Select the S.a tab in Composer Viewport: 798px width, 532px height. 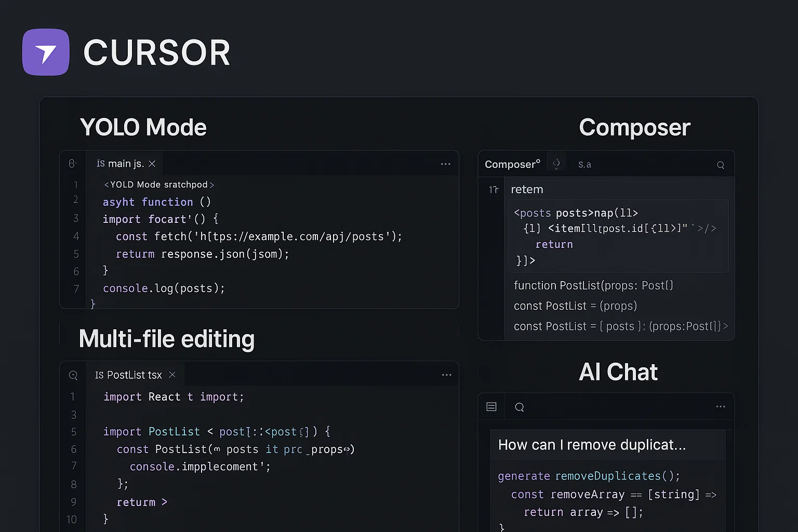584,165
